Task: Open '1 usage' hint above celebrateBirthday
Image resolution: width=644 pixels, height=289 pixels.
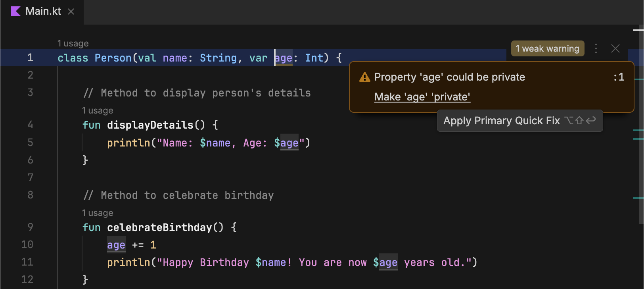Action: [x=98, y=213]
